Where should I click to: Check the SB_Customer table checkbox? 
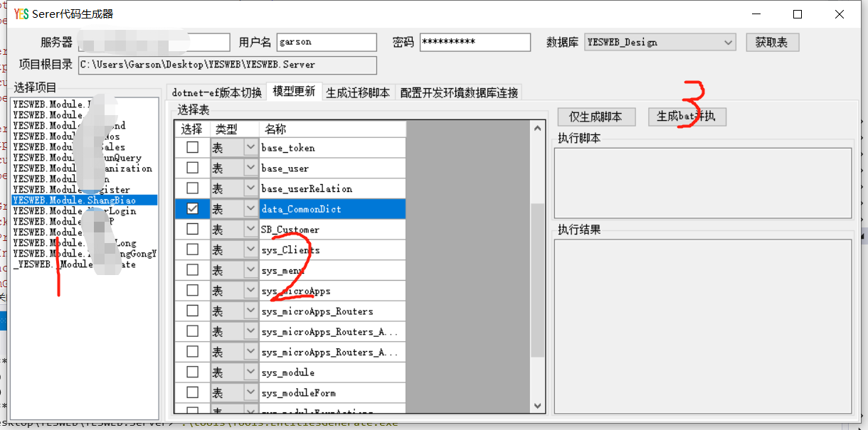tap(192, 230)
